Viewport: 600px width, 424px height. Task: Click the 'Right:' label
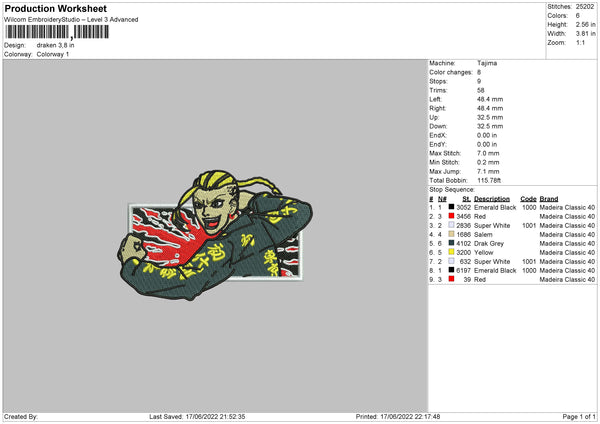tap(437, 108)
